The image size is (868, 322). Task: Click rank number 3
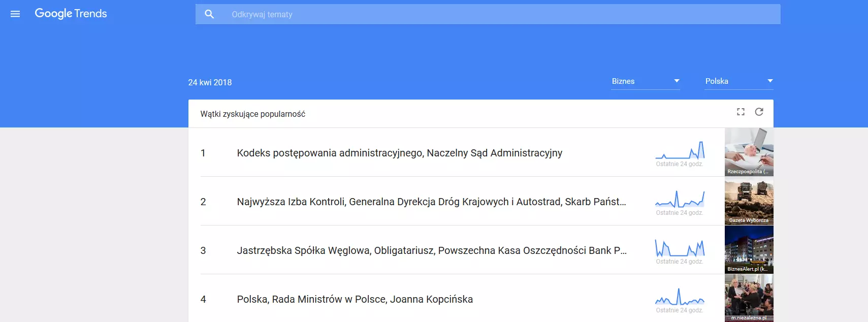click(x=203, y=250)
